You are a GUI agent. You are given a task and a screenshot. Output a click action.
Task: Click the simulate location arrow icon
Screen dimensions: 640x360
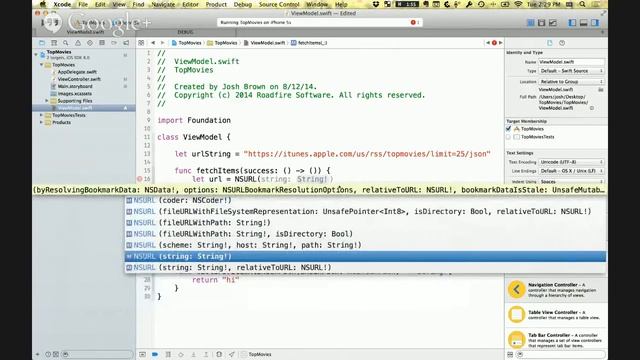[x=232, y=354]
